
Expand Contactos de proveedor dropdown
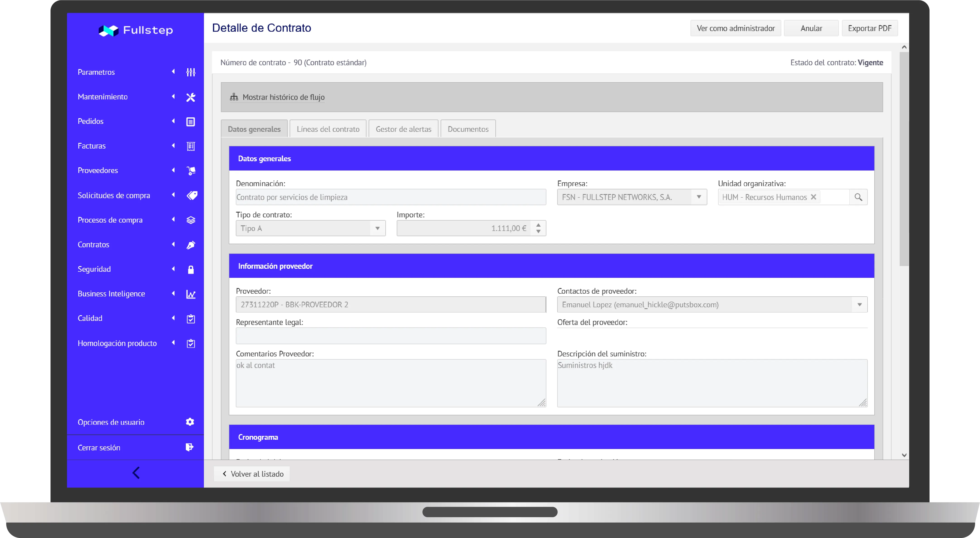click(859, 305)
